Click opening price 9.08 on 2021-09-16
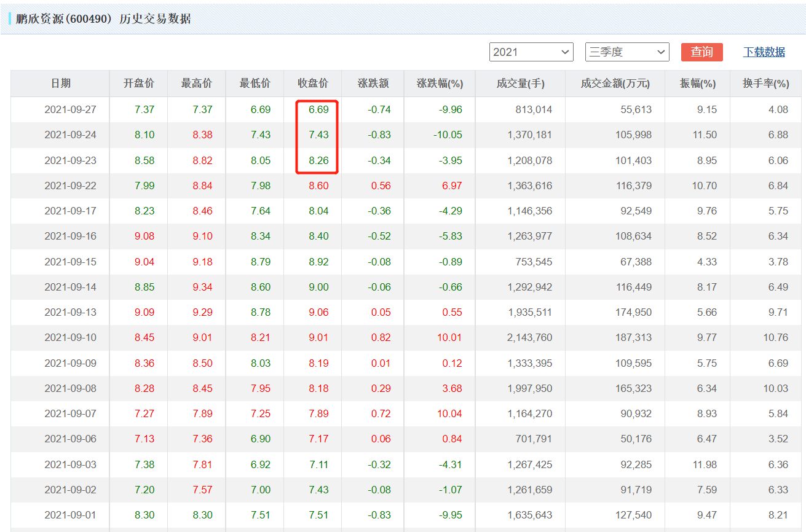Image resolution: width=806 pixels, height=532 pixels. 144,237
